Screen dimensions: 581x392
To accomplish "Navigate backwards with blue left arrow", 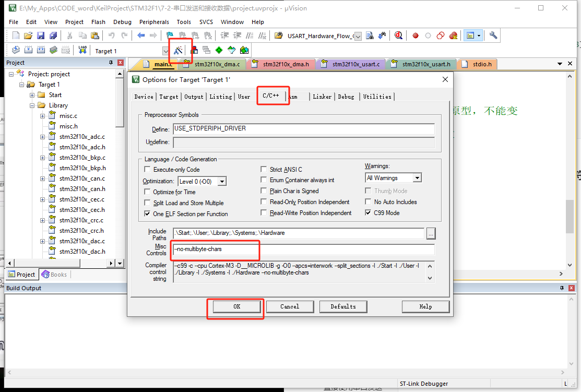I will coord(141,35).
